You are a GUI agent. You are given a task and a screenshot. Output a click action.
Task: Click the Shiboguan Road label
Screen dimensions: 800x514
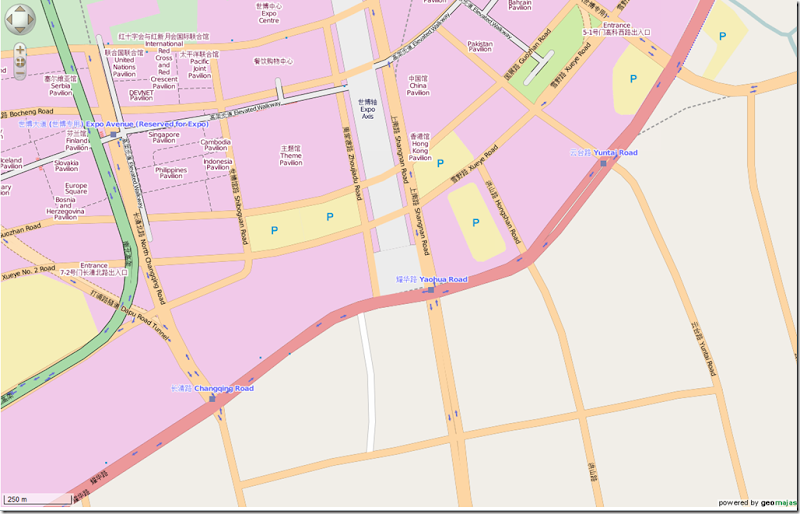pos(239,207)
